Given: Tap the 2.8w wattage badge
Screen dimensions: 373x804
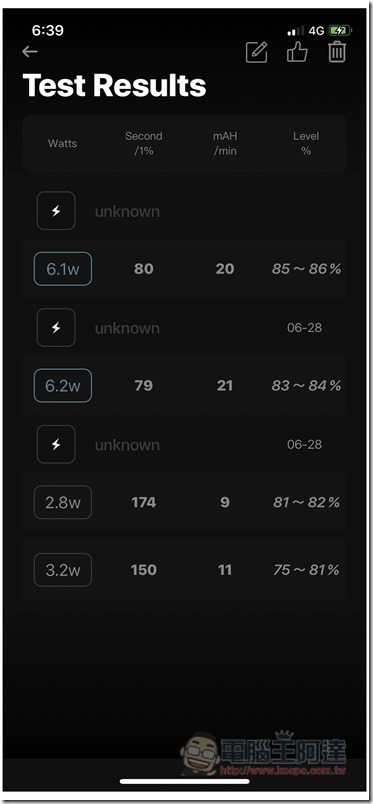Looking at the screenshot, I should 63,502.
